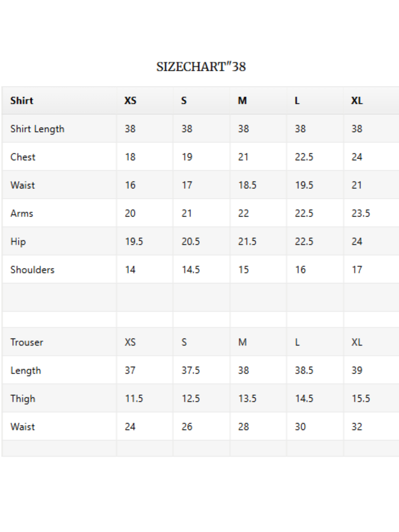The image size is (399, 532).
Task: Select the Thigh row label
Action: 23,399
